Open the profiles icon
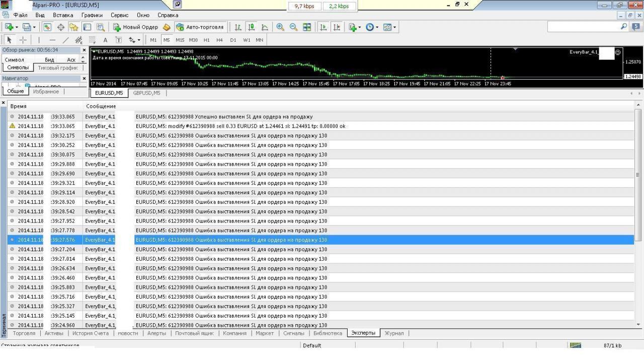Viewport: 644px width, 364px height. (x=26, y=27)
